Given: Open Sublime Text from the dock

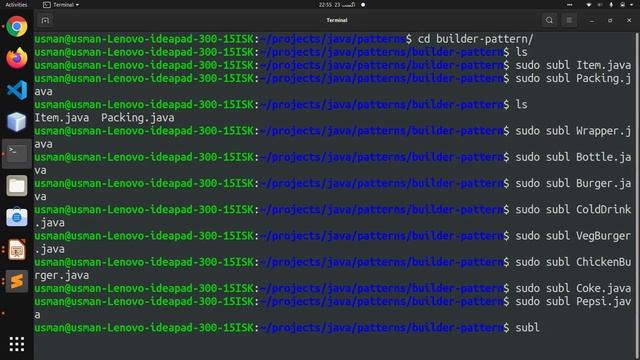Looking at the screenshot, I should tap(17, 281).
